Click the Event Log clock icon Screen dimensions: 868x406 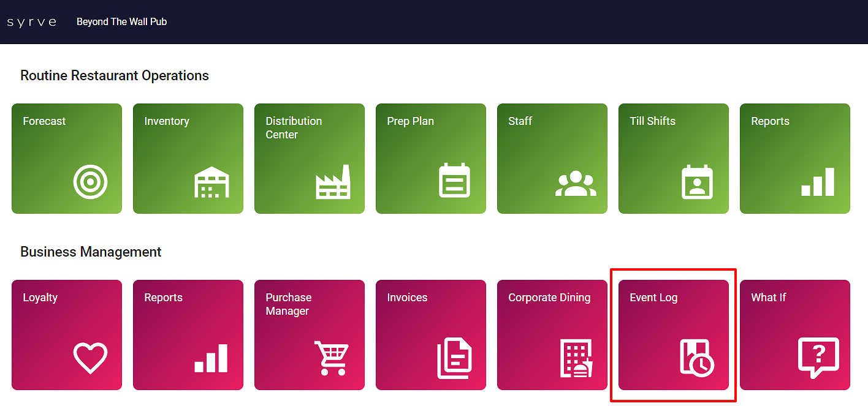(x=697, y=358)
